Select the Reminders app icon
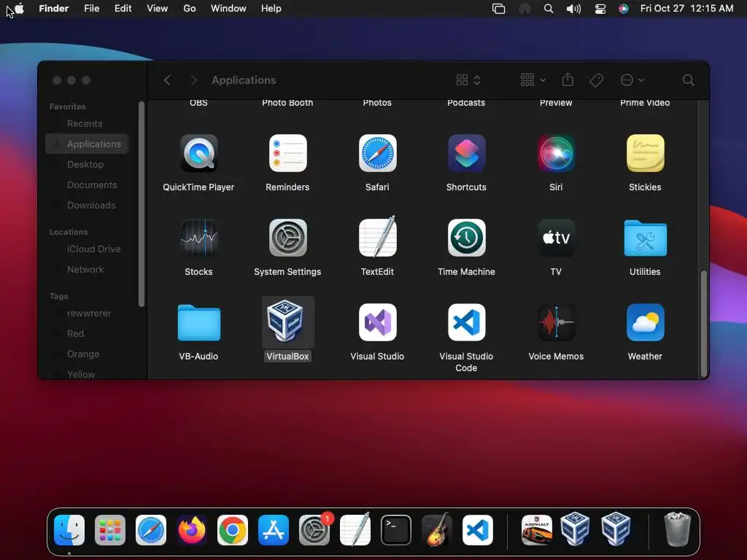 pos(287,153)
